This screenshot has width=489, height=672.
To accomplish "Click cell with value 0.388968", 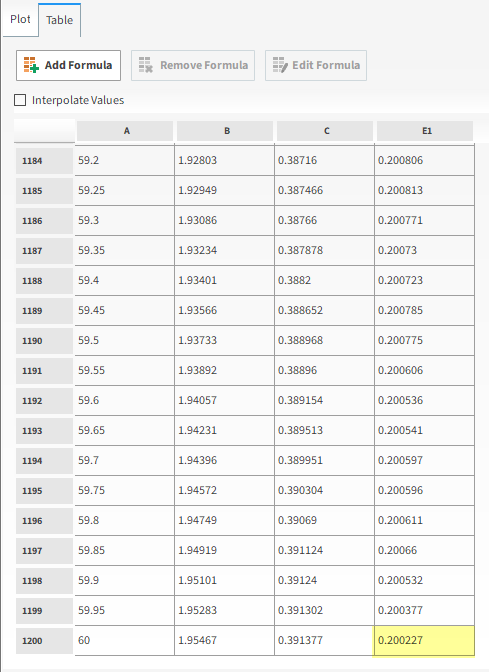I will click(324, 340).
